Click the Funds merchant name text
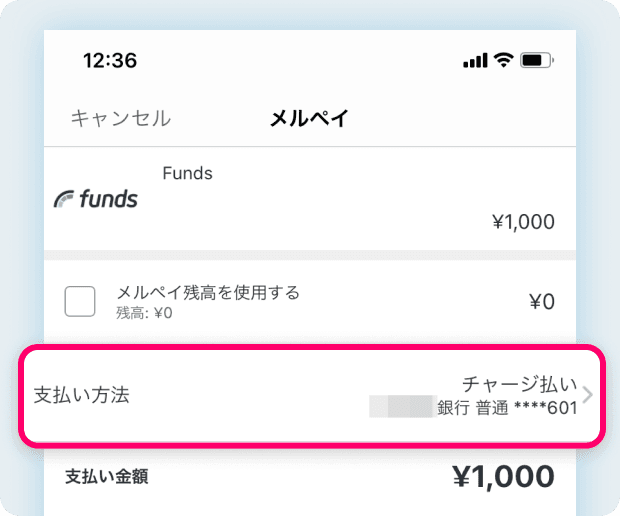The width and height of the screenshot is (620, 516). (x=187, y=173)
